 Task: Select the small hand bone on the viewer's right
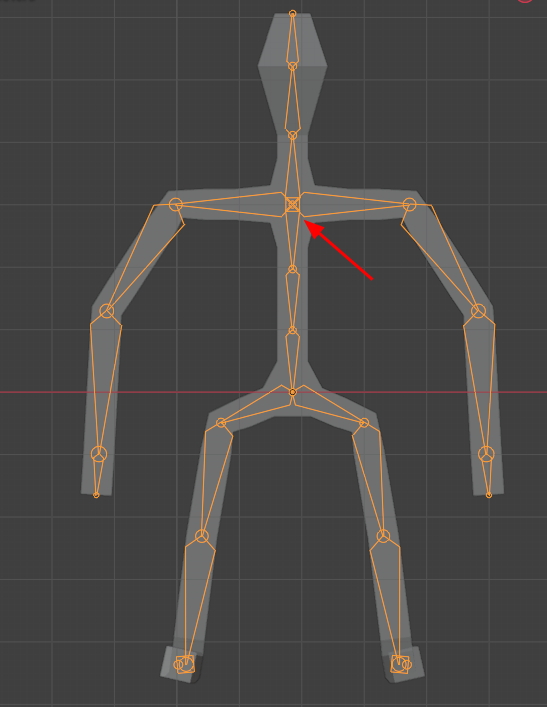coord(487,476)
